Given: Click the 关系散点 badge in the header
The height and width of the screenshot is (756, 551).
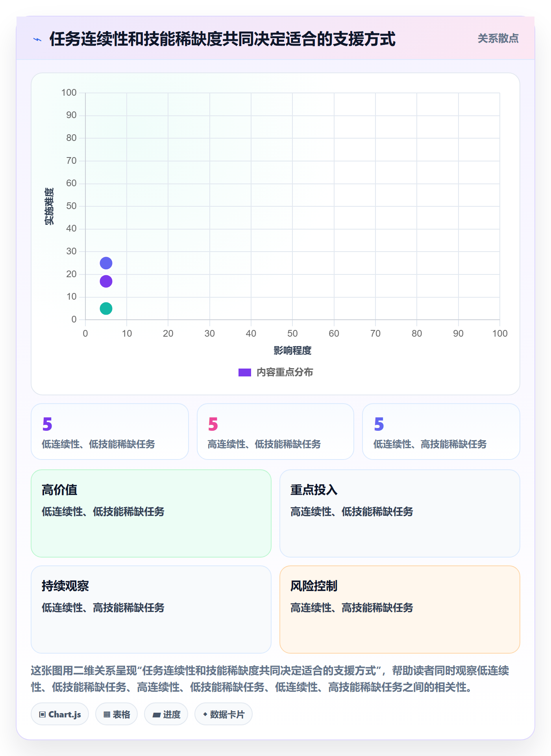Looking at the screenshot, I should point(498,39).
